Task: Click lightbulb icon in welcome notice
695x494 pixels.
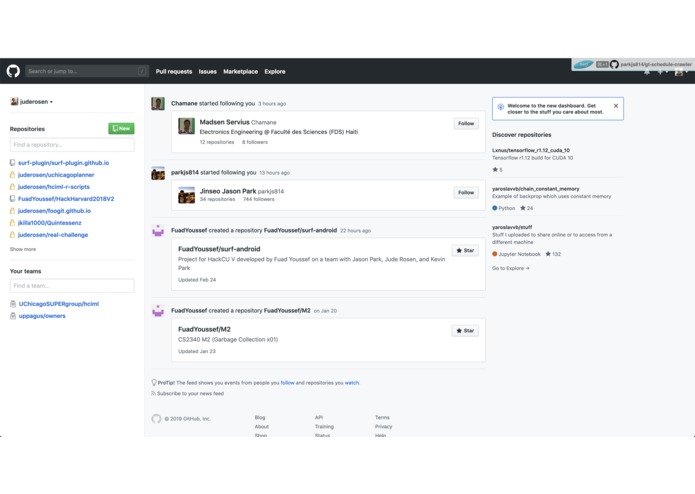Action: point(500,107)
